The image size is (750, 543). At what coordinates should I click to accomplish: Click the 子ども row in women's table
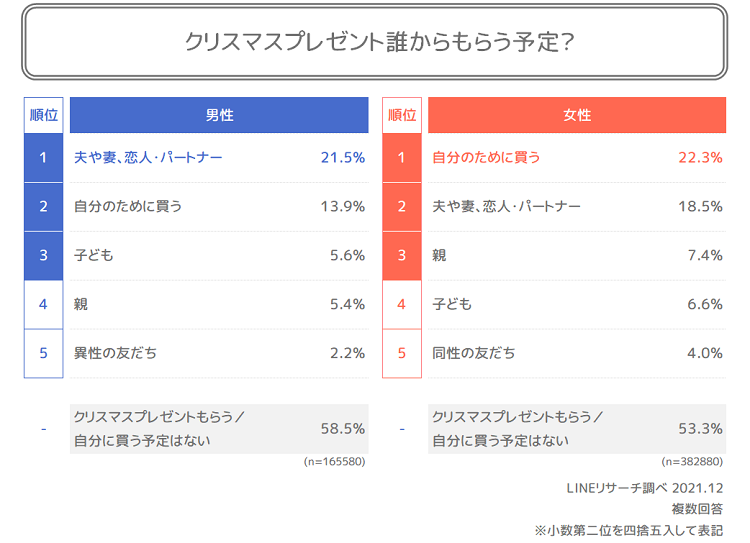(577, 304)
